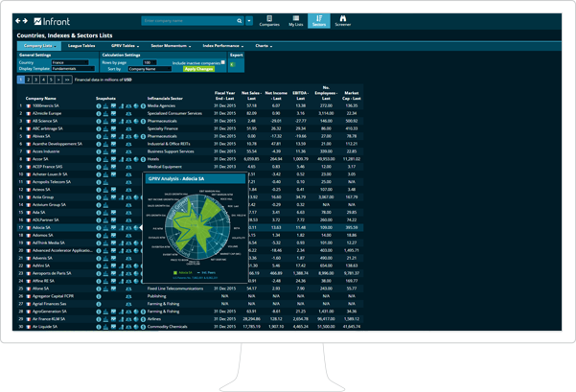Open last round snapshot icon for Accor SA
The height and width of the screenshot is (392, 576).
tap(143, 159)
